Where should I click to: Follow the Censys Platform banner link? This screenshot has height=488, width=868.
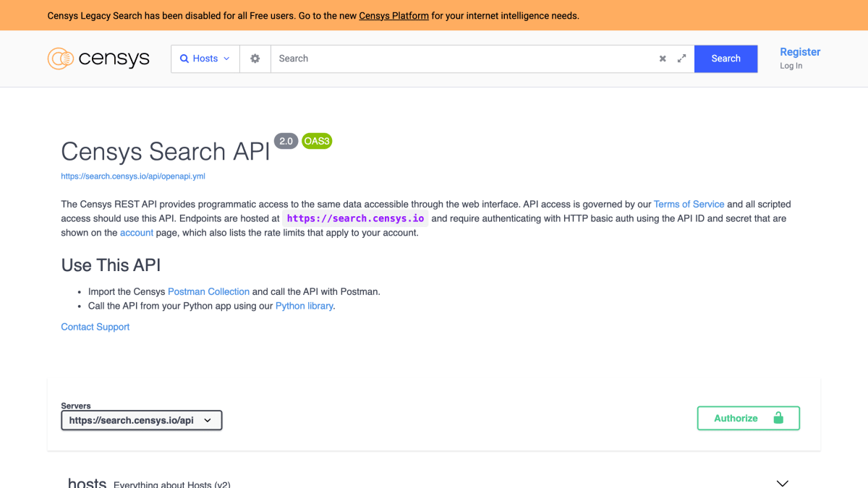(x=393, y=15)
